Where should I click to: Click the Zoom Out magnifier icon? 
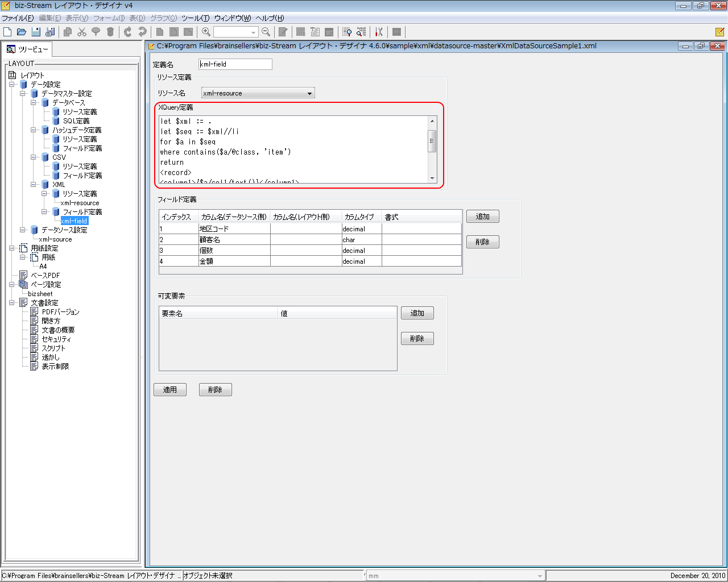pos(266,32)
